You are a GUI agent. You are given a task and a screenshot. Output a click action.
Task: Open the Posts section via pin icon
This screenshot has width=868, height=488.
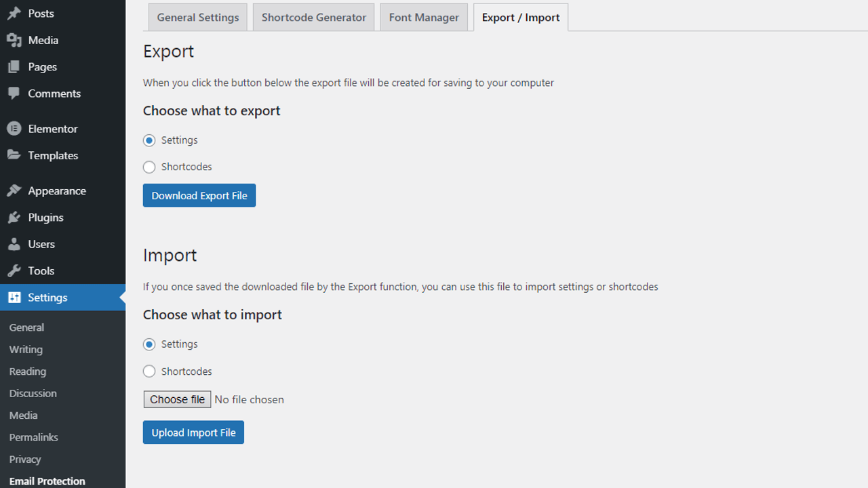[x=13, y=13]
